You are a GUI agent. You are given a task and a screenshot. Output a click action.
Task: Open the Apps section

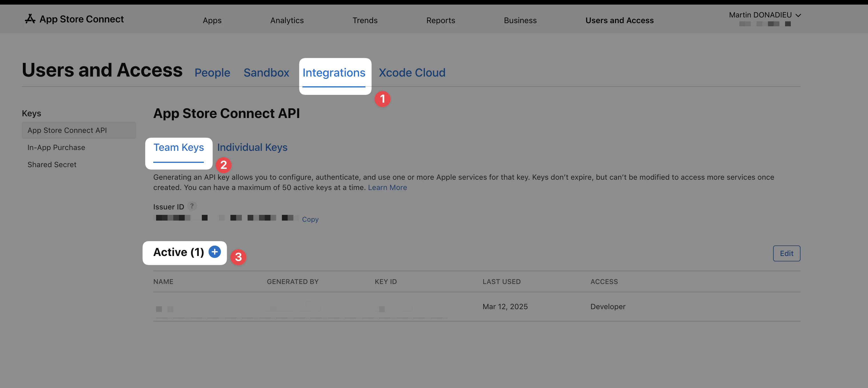click(212, 21)
